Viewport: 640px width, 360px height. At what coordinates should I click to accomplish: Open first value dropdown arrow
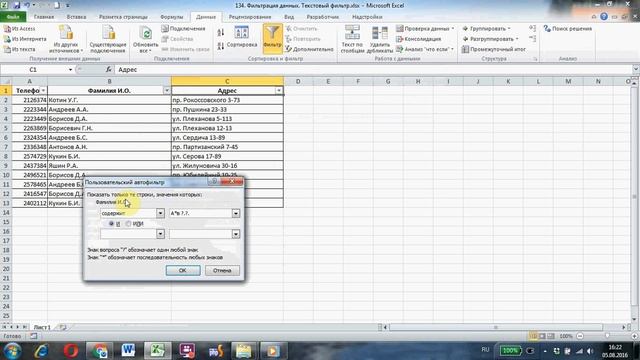[x=236, y=213]
